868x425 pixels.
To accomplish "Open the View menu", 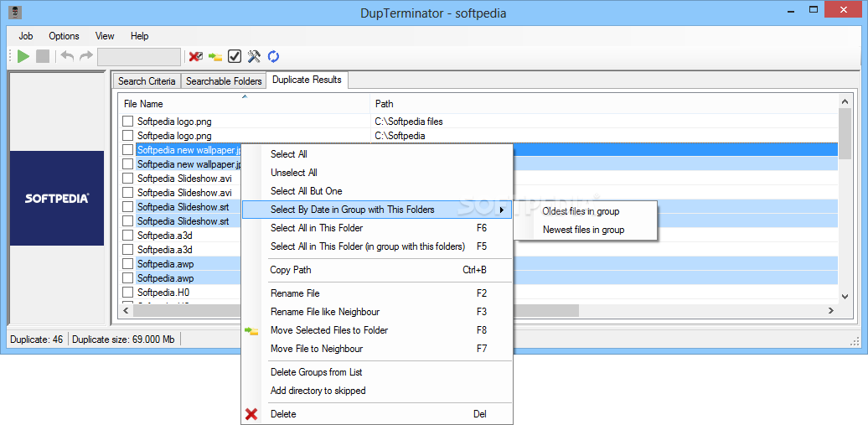I will pos(105,36).
